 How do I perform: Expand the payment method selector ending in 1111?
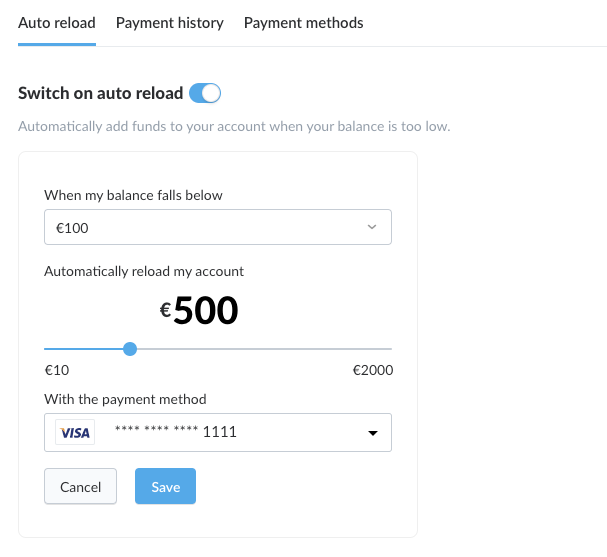(218, 432)
